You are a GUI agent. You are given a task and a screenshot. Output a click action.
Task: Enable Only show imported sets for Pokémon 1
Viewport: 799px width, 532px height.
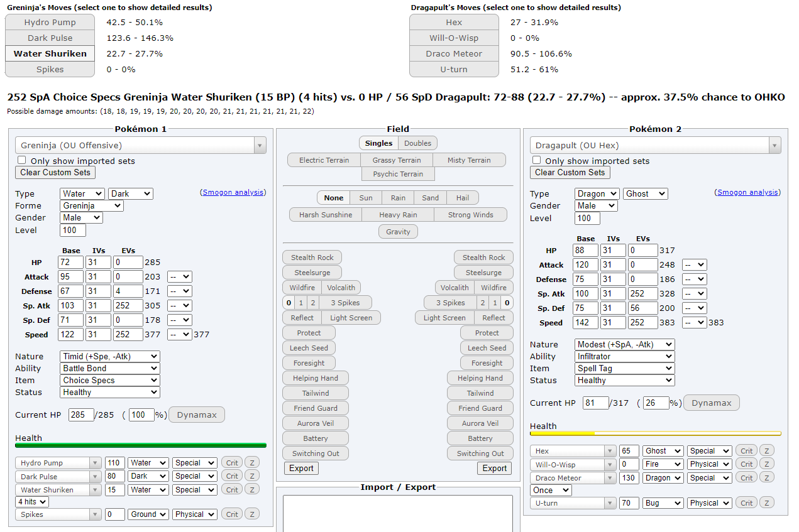[22, 161]
